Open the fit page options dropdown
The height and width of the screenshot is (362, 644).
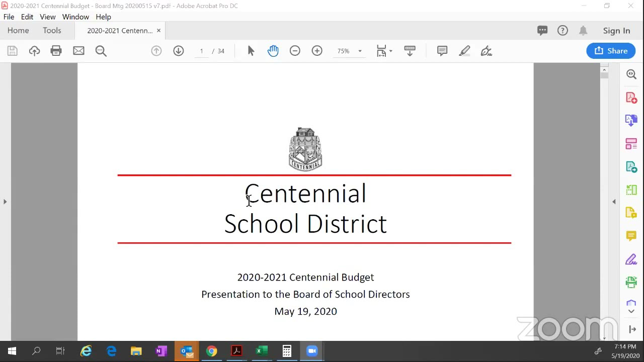(384, 51)
